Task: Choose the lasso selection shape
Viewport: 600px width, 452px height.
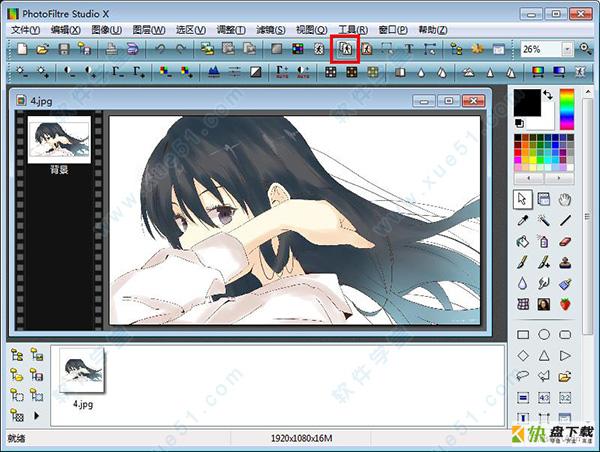Action: point(522,376)
